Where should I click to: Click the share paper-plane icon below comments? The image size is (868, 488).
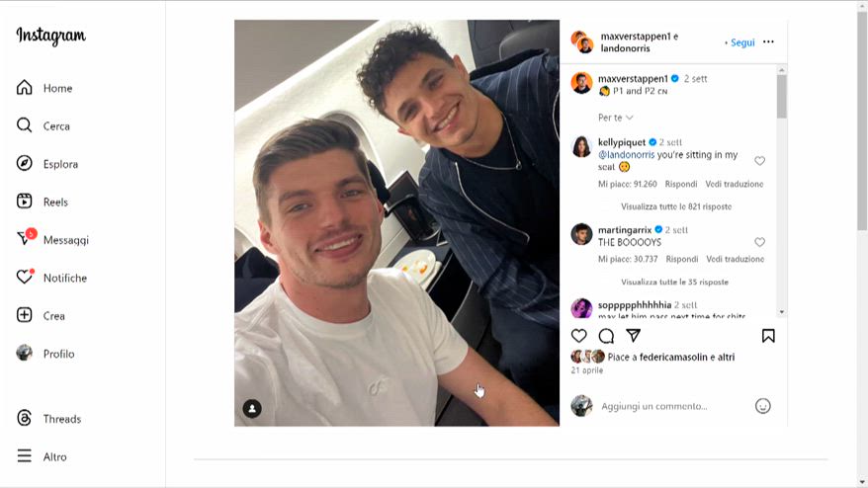point(634,336)
